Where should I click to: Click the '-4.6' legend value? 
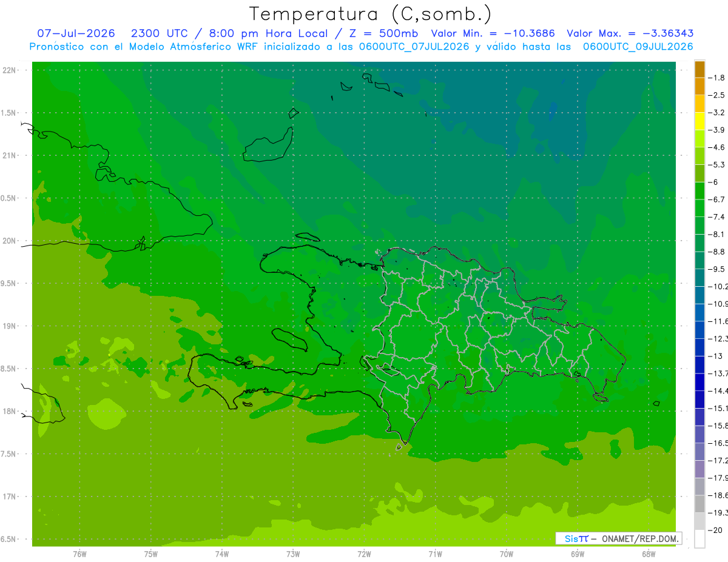(717, 147)
